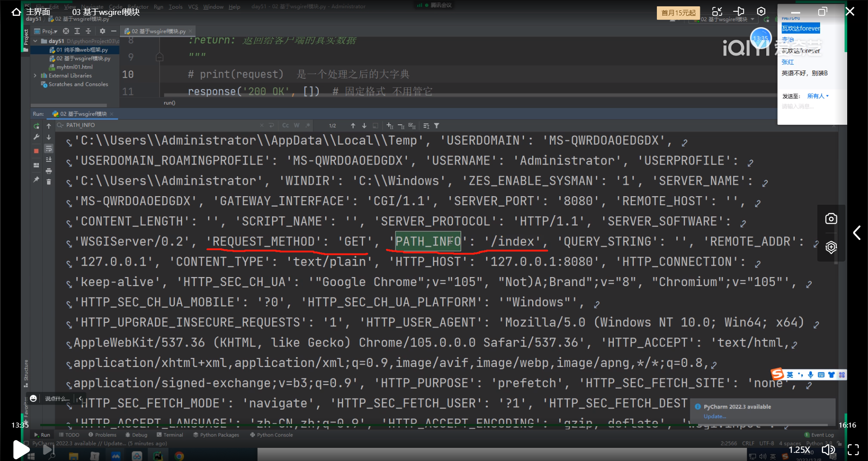The image size is (868, 461).
Task: Collapse all in the Project panel
Action: coord(88,31)
